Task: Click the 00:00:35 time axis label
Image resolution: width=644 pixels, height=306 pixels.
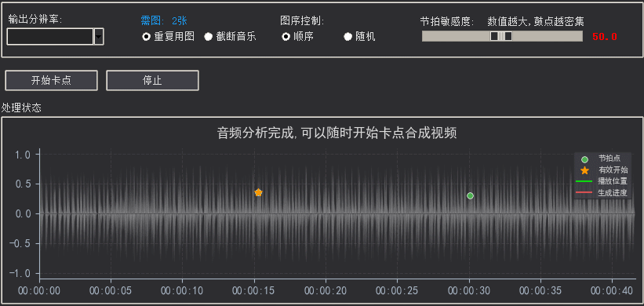Action: tap(540, 291)
